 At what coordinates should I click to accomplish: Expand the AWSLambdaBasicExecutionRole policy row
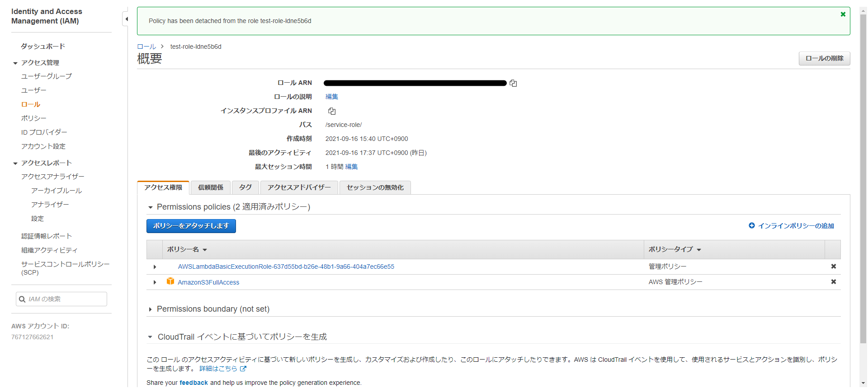155,267
